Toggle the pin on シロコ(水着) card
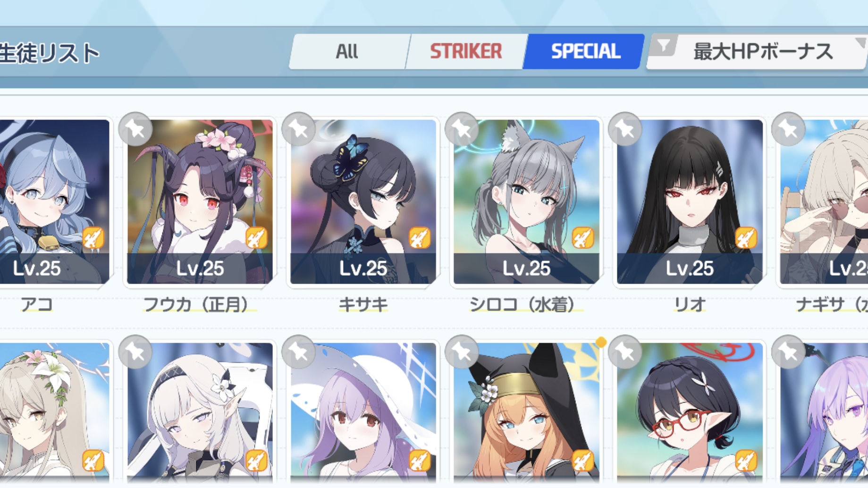 point(462,129)
